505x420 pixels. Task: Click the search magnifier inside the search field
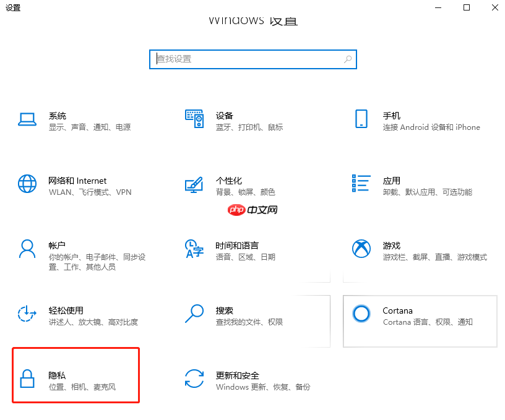click(348, 59)
